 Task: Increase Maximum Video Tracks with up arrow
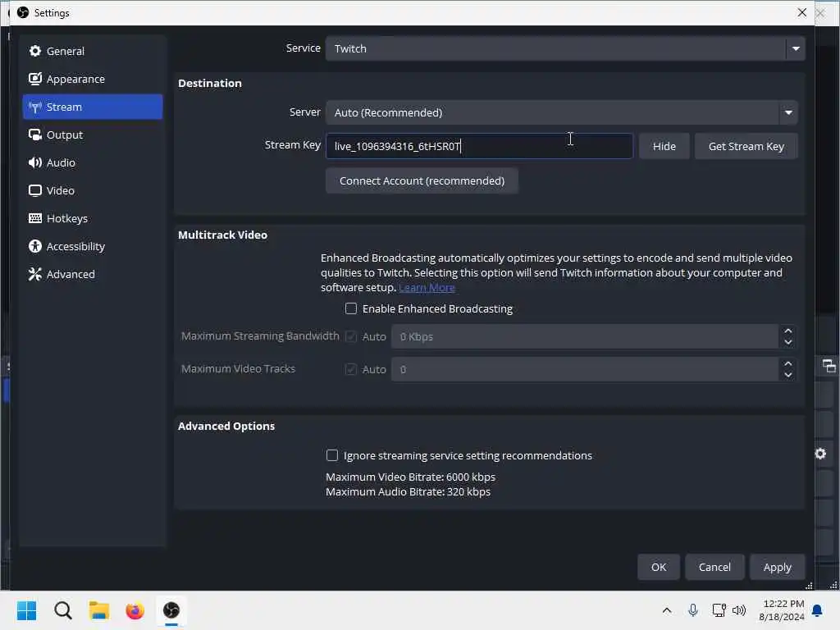point(788,363)
